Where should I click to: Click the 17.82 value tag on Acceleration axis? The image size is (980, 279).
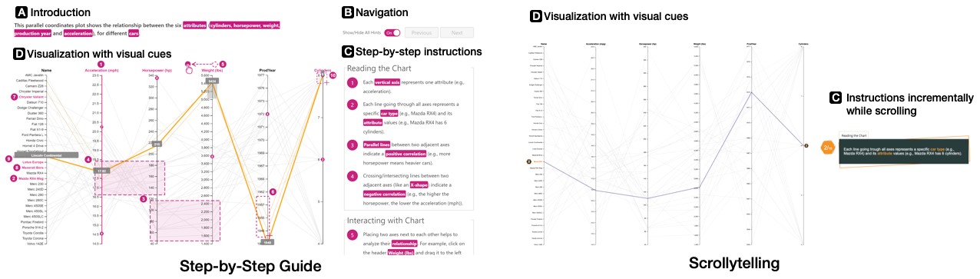(102, 170)
